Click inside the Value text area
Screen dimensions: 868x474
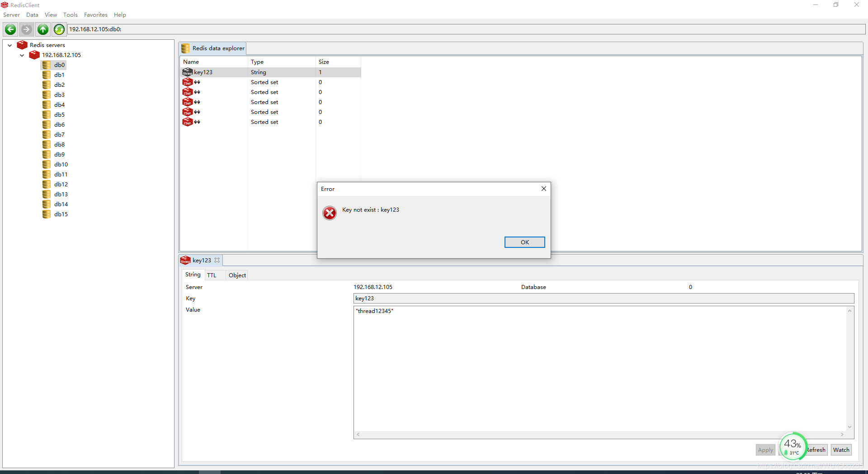pyautogui.click(x=600, y=369)
